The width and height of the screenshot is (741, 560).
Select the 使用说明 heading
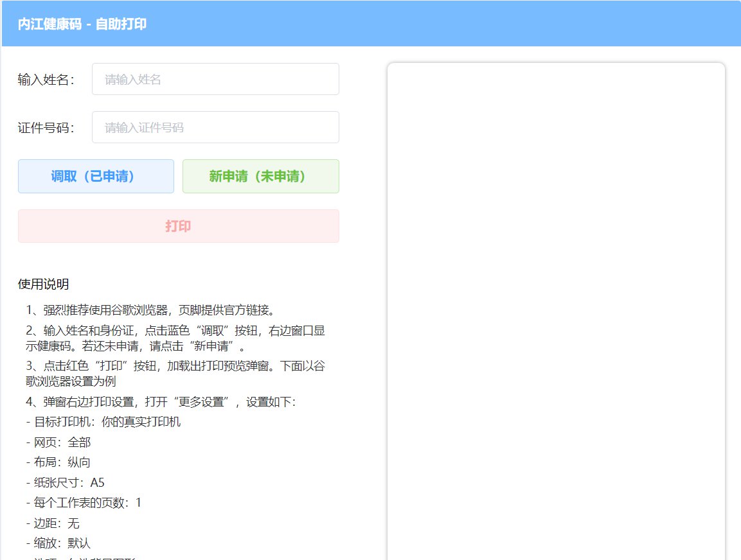pyautogui.click(x=44, y=284)
